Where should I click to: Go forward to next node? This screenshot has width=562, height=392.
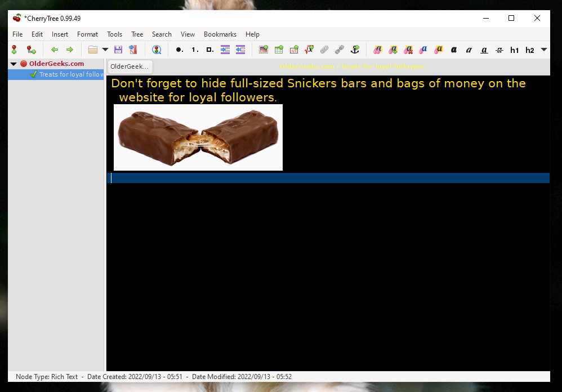pyautogui.click(x=70, y=50)
